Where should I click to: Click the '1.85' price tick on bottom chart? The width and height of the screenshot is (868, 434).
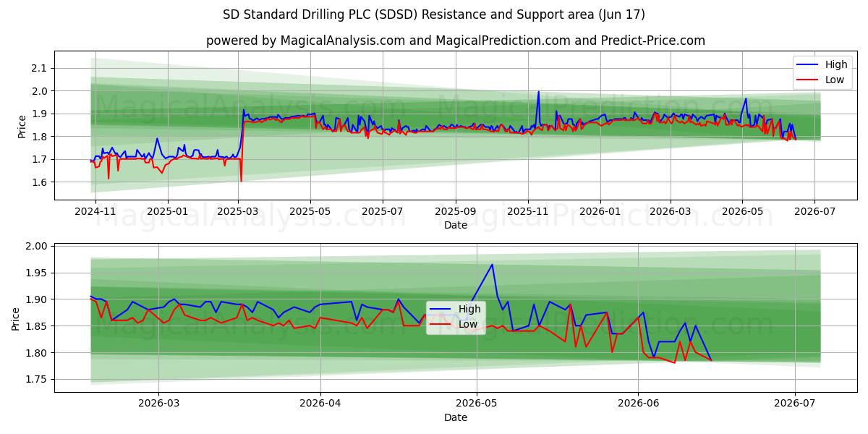point(37,326)
